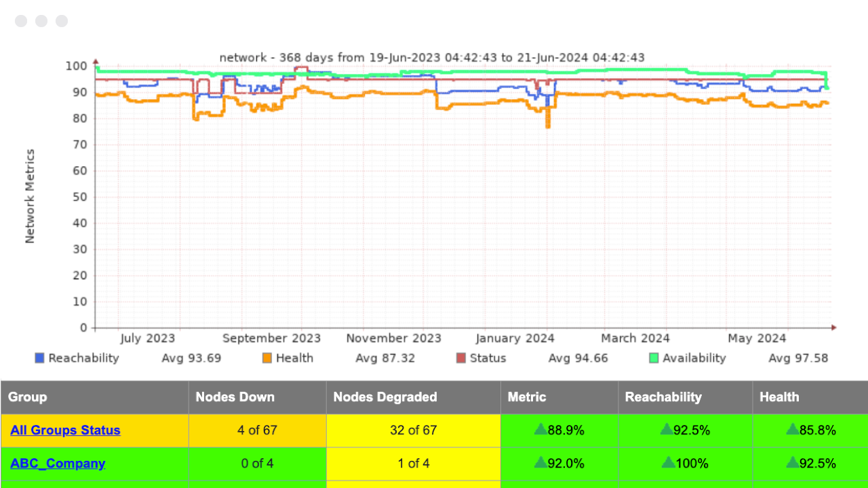
Task: Open the ABC_Company group link
Action: pos(58,464)
